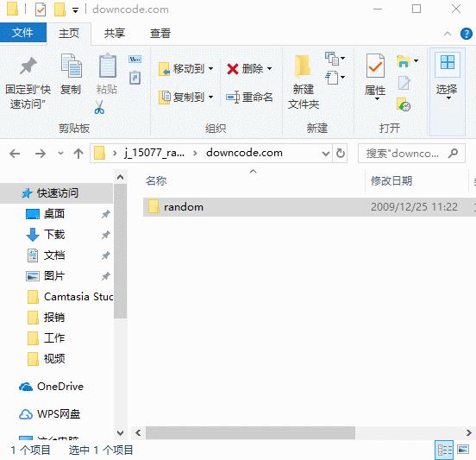The width and height of the screenshot is (476, 460).
Task: Click the magnifier search icon
Action: tap(453, 153)
